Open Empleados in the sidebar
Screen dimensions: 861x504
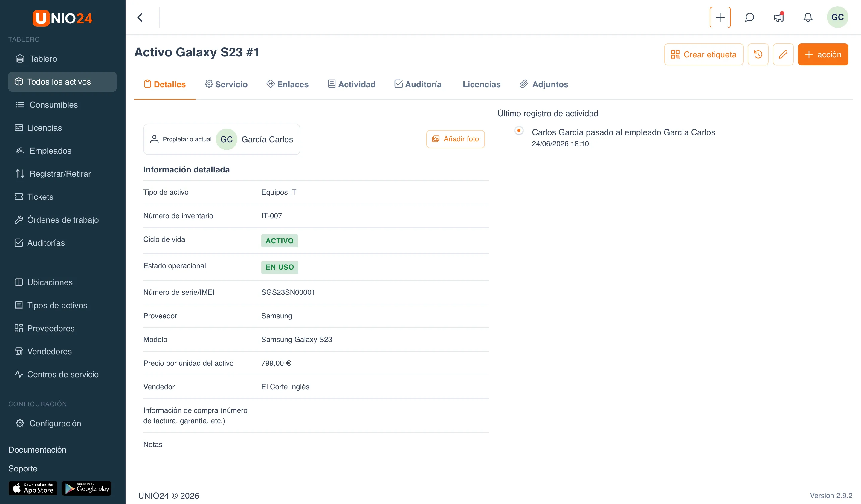click(x=62, y=151)
